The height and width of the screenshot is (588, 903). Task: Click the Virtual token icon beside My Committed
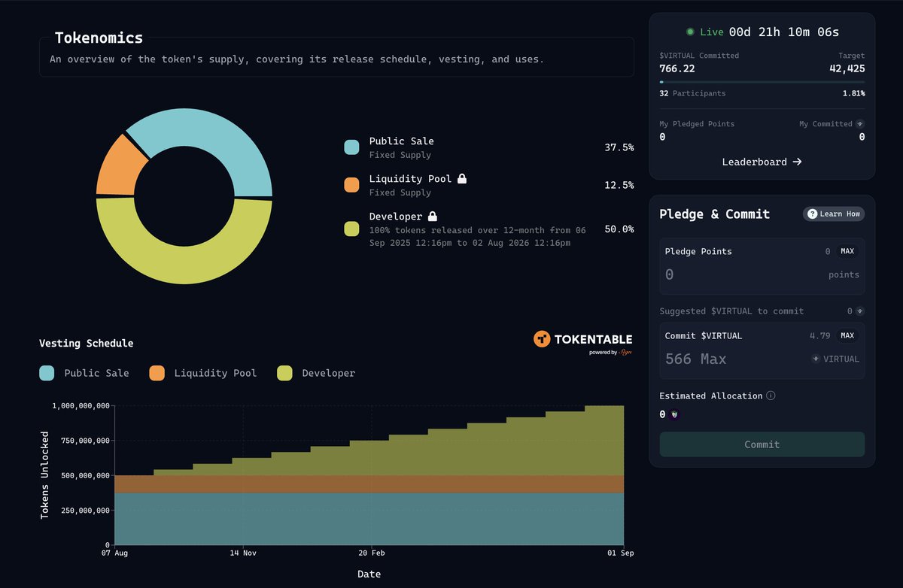click(x=860, y=123)
